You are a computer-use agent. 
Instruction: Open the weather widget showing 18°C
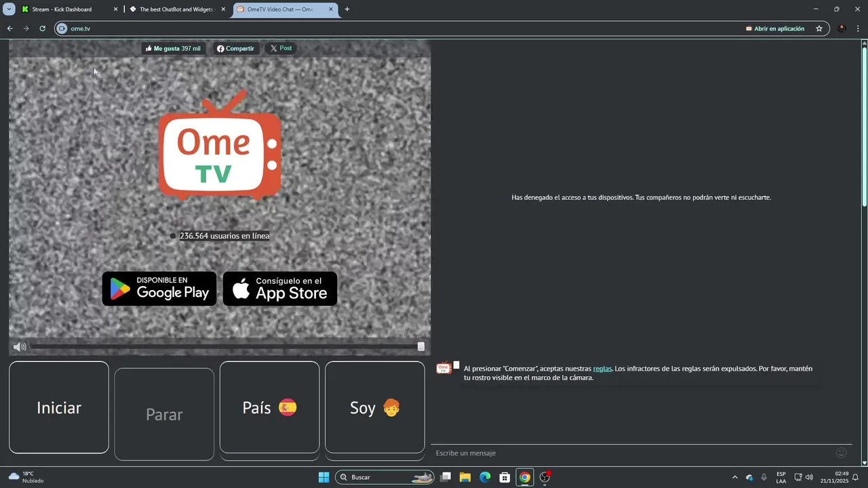pos(26,477)
